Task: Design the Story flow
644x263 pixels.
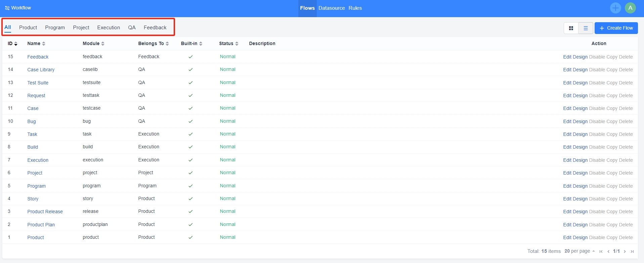Action: [x=580, y=199]
